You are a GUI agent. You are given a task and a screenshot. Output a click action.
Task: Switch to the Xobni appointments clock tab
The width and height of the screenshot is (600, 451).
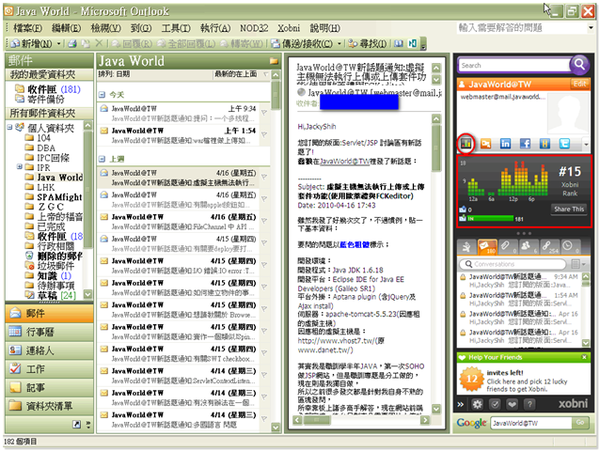click(x=570, y=247)
